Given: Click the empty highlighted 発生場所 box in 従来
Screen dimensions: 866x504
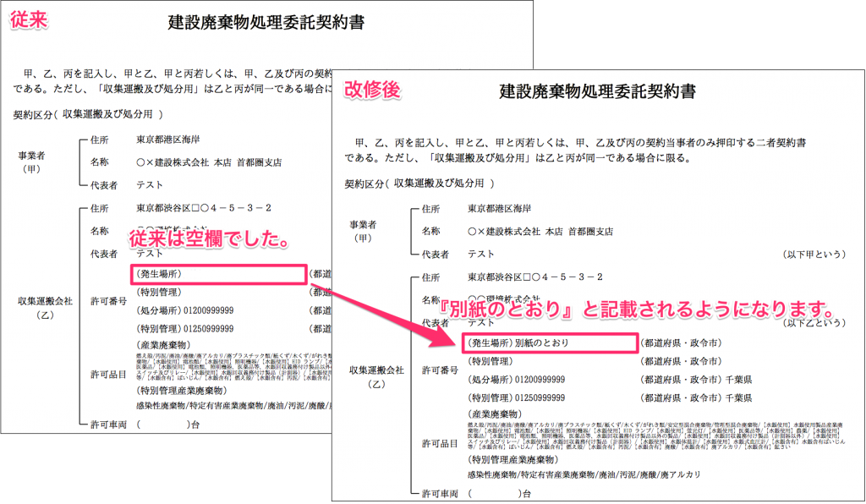Looking at the screenshot, I should (217, 274).
